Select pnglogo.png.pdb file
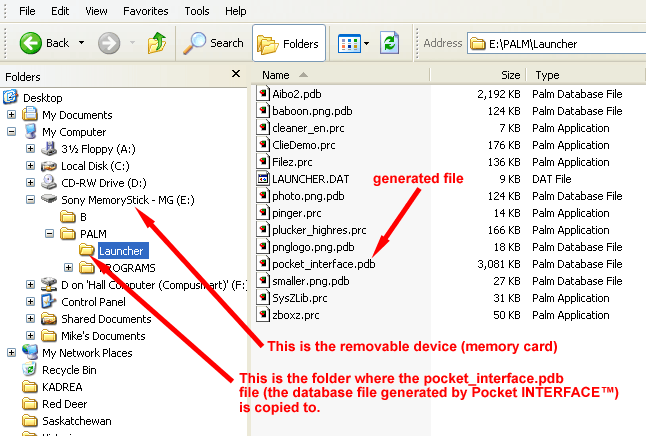Image resolution: width=646 pixels, height=436 pixels. pos(313,247)
